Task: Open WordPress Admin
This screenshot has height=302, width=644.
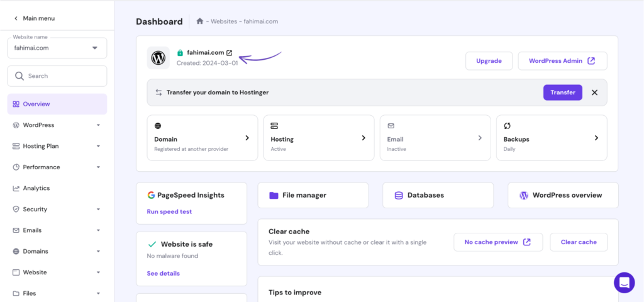Action: click(x=562, y=61)
